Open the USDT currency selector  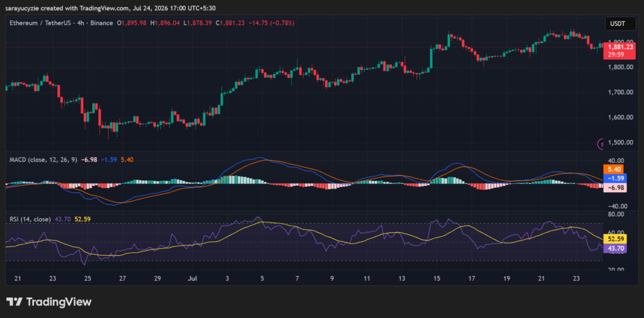[620, 24]
